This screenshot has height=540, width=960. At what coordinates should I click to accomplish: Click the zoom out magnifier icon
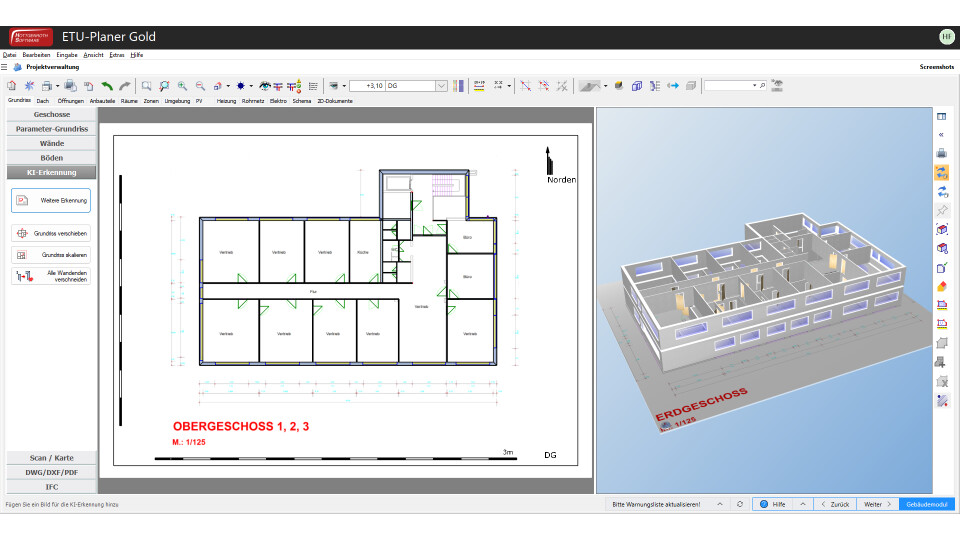pos(200,86)
